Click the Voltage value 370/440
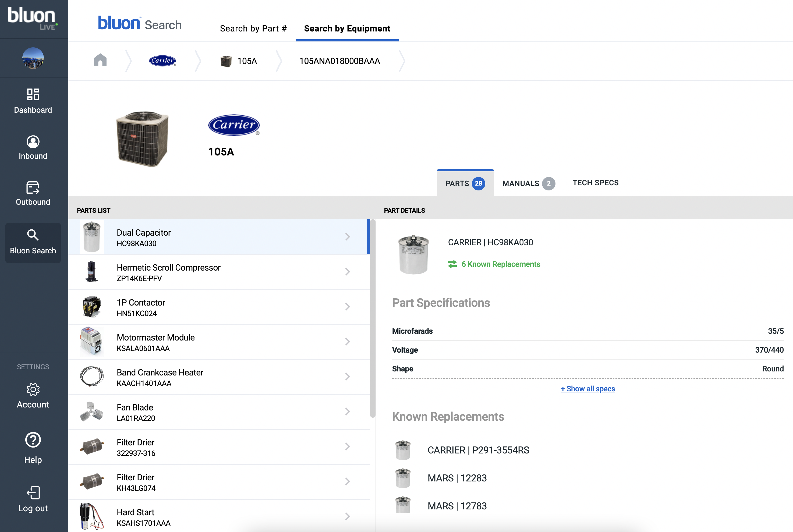793x532 pixels. pyautogui.click(x=769, y=350)
